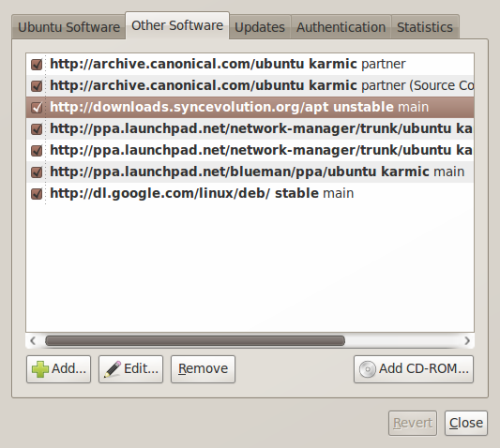Image resolution: width=500 pixels, height=448 pixels.
Task: Show the Statistics tab
Action: point(425,27)
